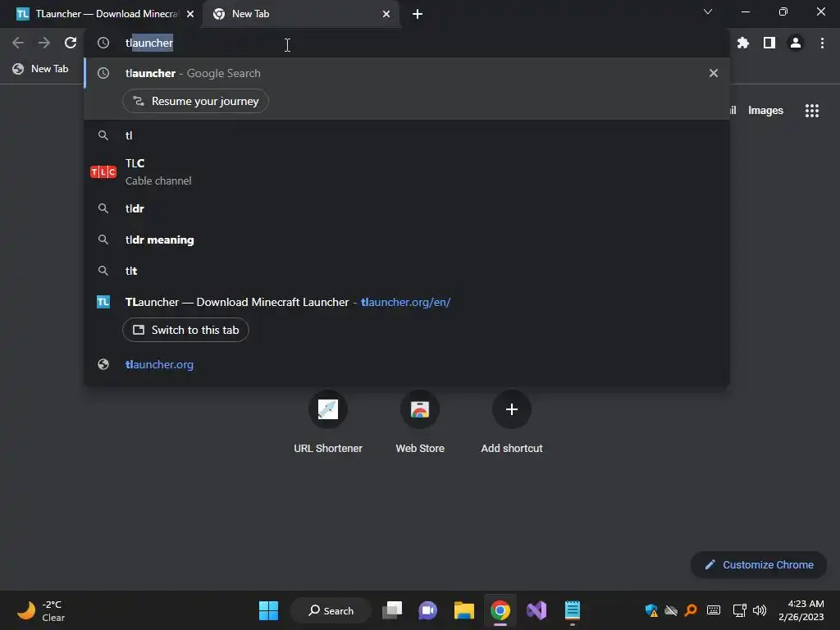Click the Chrome taskbar icon
This screenshot has height=630, width=840.
click(500, 610)
